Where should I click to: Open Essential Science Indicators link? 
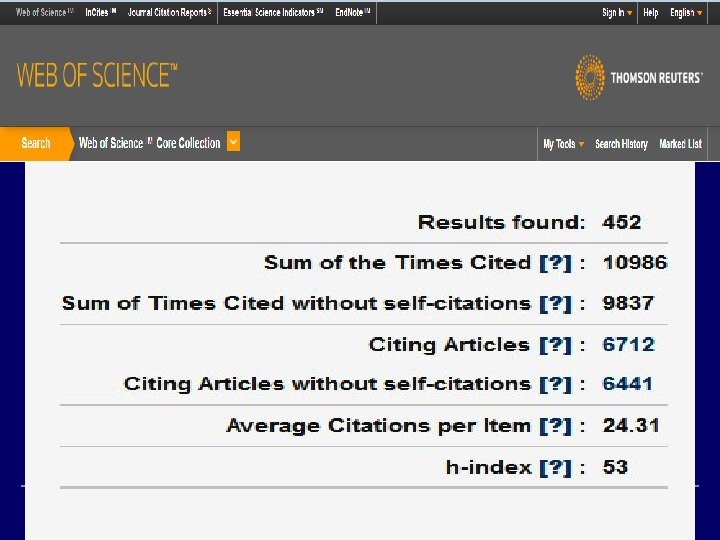273,12
